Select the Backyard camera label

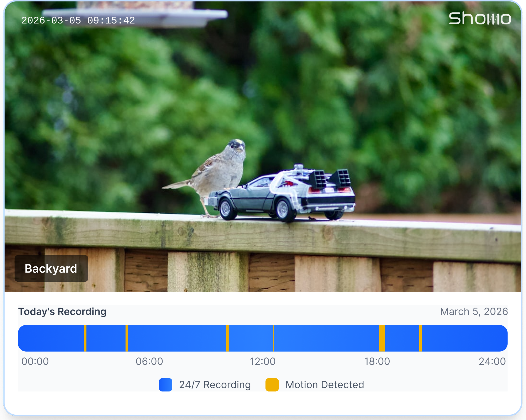point(51,269)
